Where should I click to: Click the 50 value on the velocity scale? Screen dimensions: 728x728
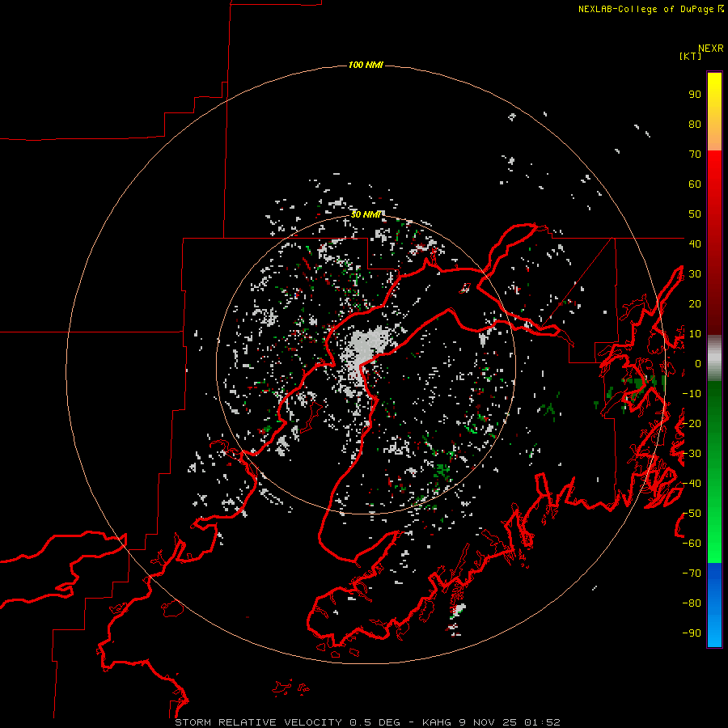point(695,214)
